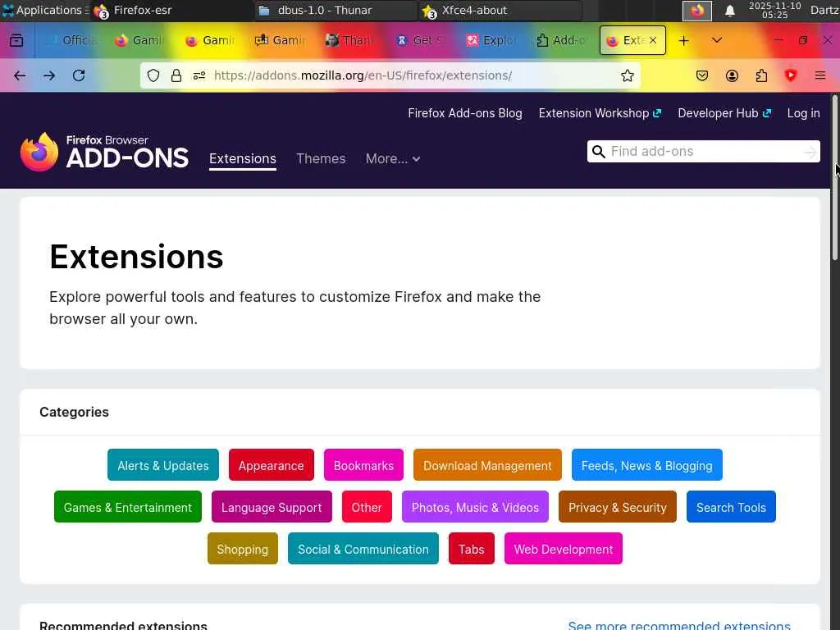Switch to the Get S browser tab
Image resolution: width=840 pixels, height=630 pixels.
421,40
